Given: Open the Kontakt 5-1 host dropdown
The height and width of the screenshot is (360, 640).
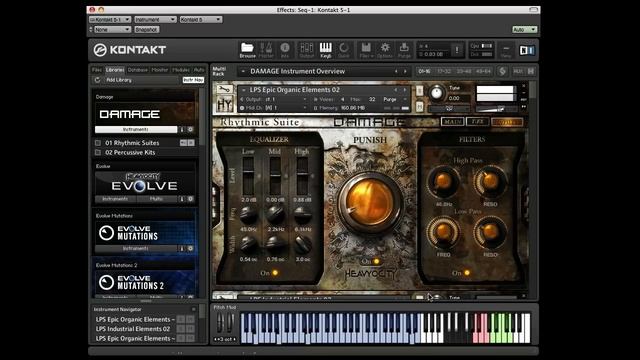Looking at the screenshot, I should coord(110,20).
